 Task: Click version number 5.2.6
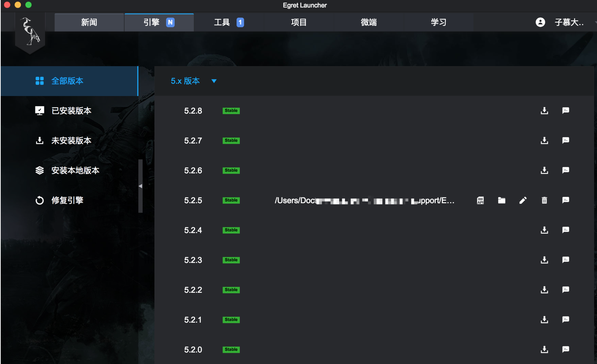click(193, 170)
